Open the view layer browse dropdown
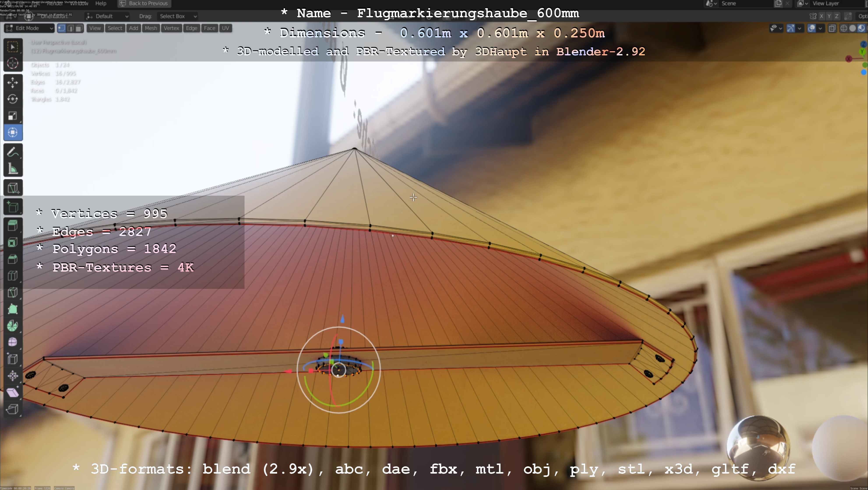Screen dimensions: 868x490 803,3
